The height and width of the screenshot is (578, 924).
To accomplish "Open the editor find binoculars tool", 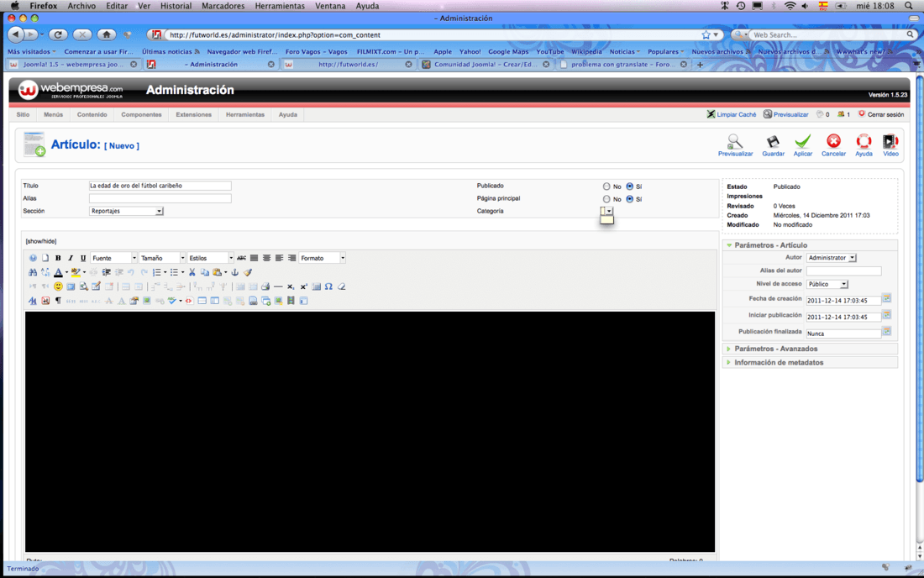I will pyautogui.click(x=33, y=272).
